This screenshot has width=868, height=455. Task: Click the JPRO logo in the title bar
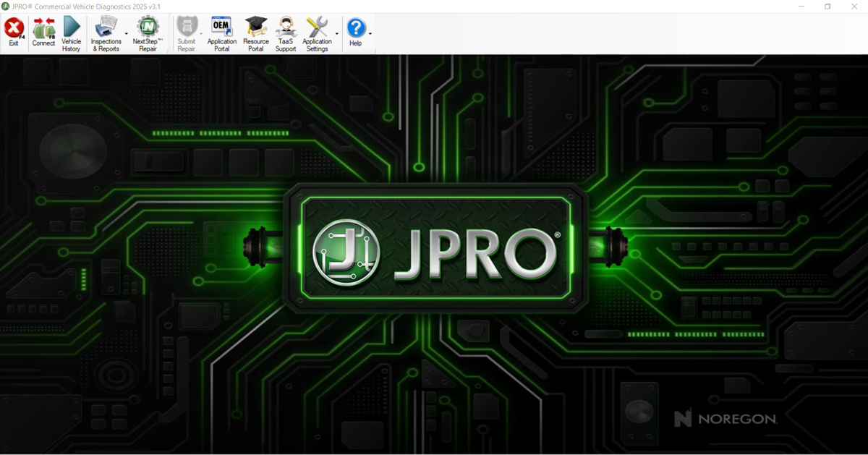[x=7, y=6]
